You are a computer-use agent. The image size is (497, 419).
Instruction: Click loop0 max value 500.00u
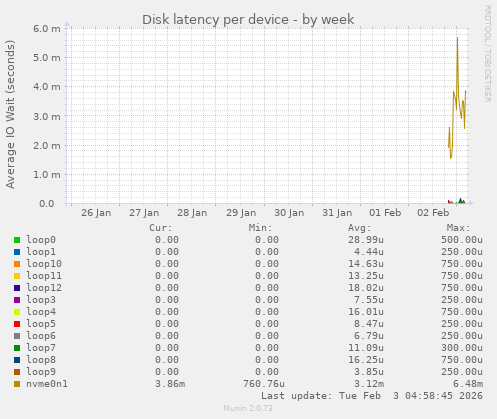click(462, 240)
